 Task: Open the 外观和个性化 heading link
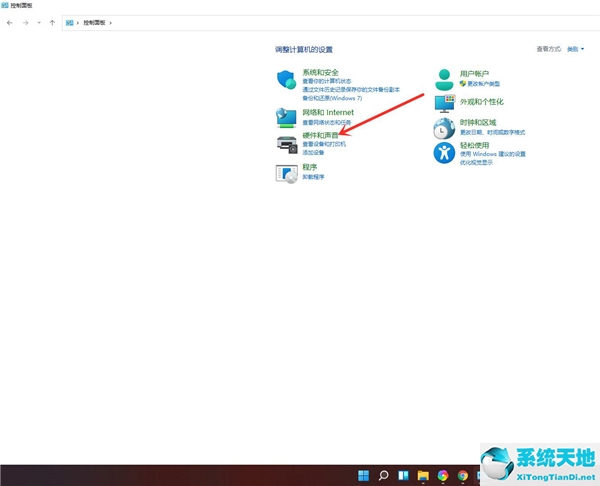pyautogui.click(x=482, y=102)
